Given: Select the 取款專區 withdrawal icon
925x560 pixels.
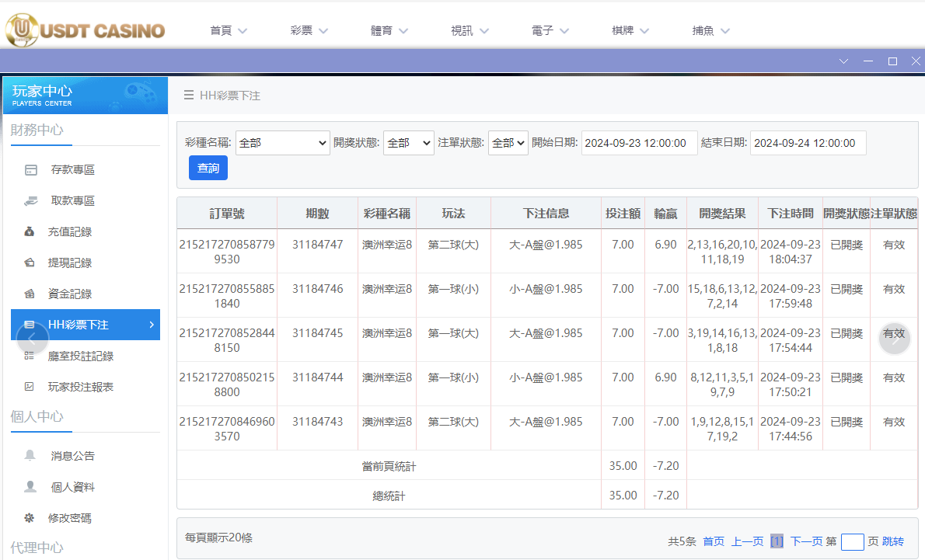Looking at the screenshot, I should click(30, 200).
